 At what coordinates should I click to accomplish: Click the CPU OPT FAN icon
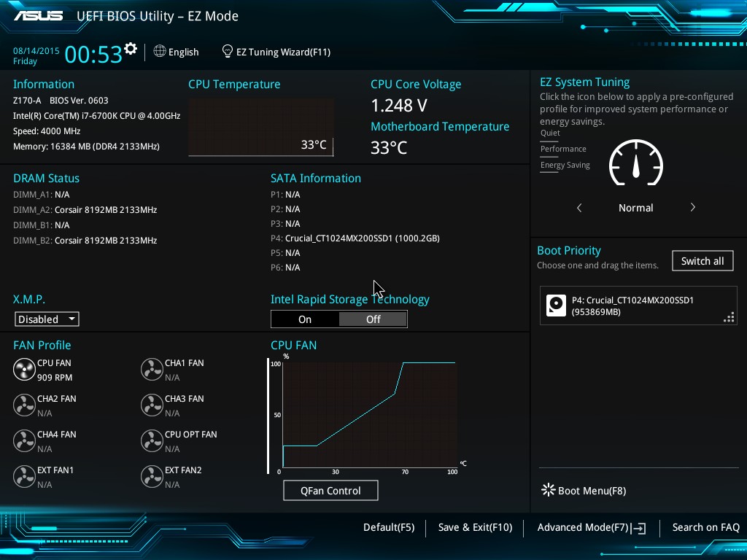coord(152,440)
